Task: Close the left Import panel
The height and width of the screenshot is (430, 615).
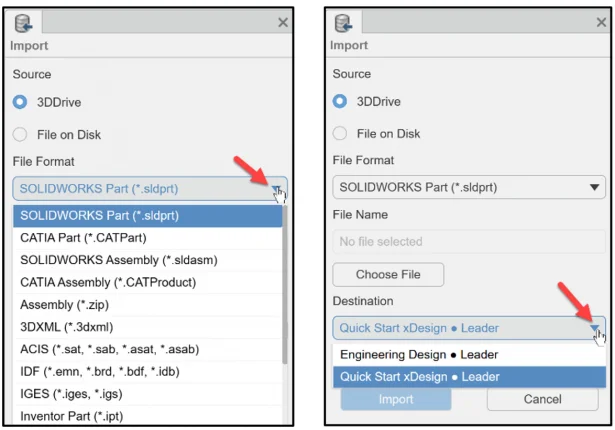Action: pos(282,22)
